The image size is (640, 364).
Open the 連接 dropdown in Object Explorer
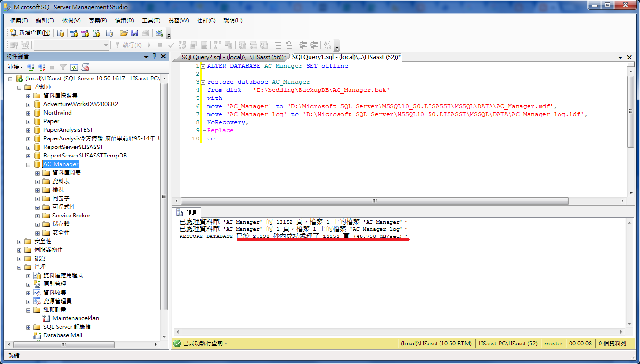(x=15, y=67)
